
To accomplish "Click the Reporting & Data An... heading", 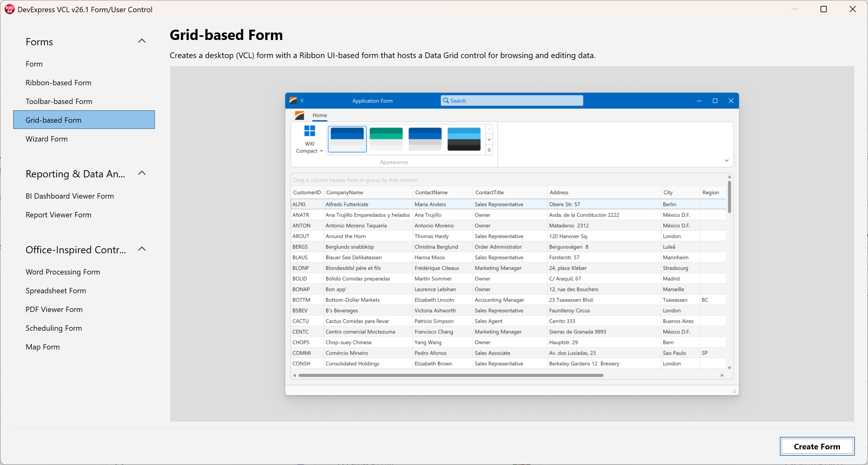I will [75, 174].
